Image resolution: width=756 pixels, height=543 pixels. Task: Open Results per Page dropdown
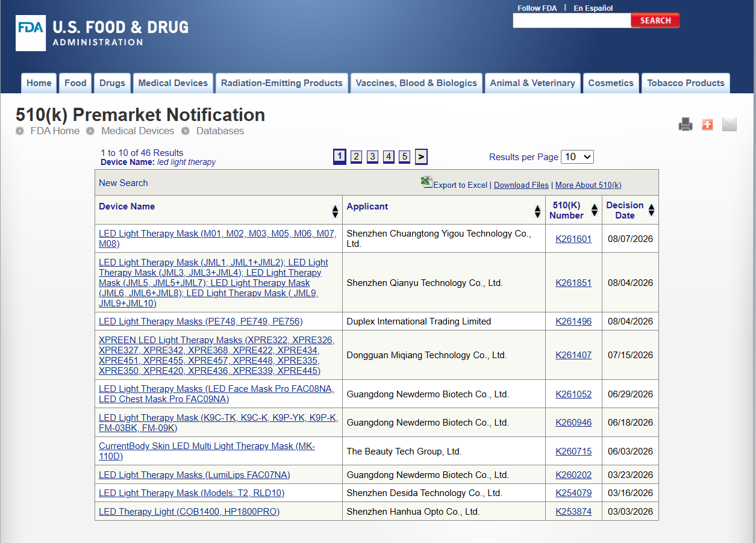577,157
